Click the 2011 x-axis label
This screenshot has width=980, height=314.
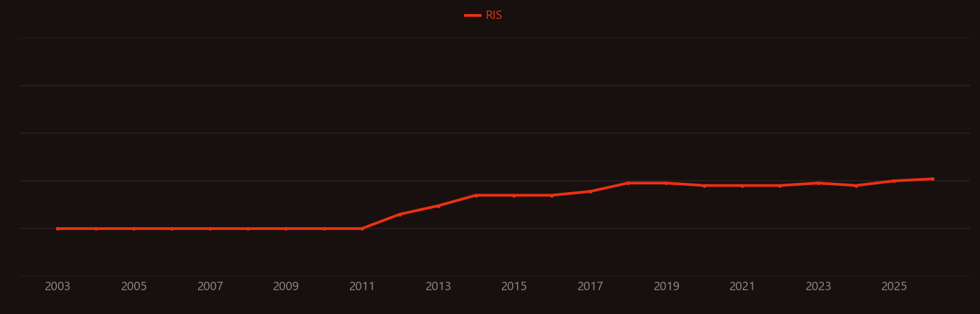pyautogui.click(x=362, y=287)
